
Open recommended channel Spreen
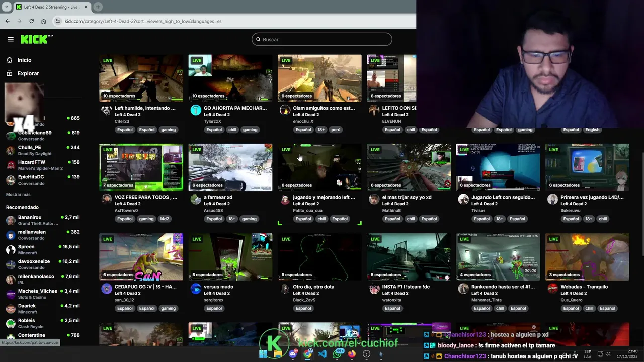pyautogui.click(x=43, y=249)
